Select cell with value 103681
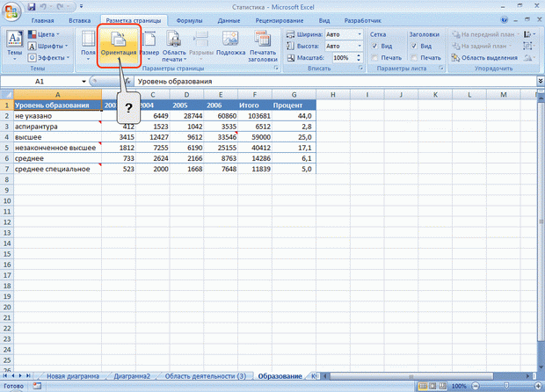The width and height of the screenshot is (545, 392). (255, 116)
